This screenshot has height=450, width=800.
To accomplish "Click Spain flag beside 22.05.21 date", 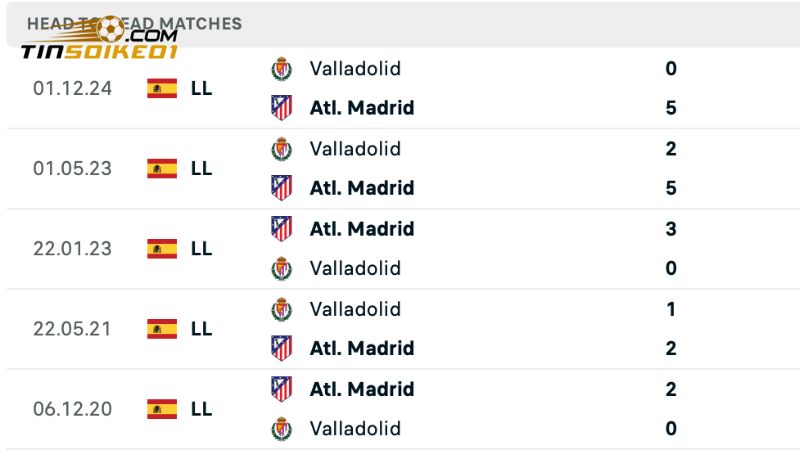I will [x=162, y=328].
